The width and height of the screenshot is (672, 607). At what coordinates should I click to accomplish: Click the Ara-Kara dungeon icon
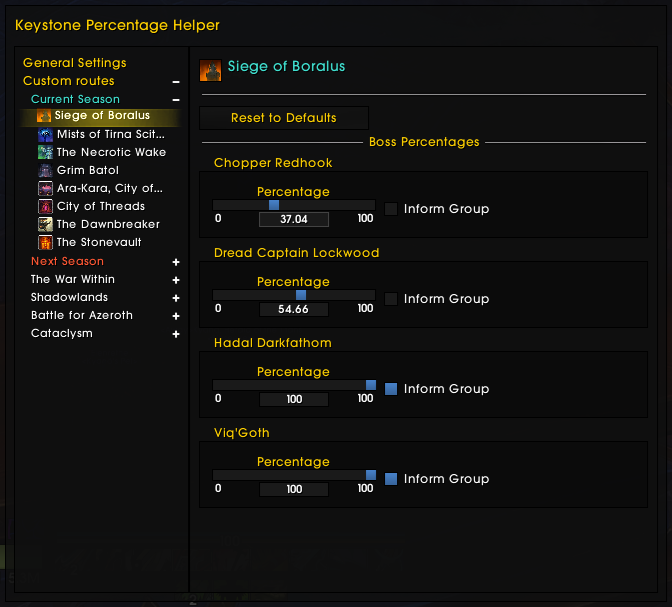(45, 188)
